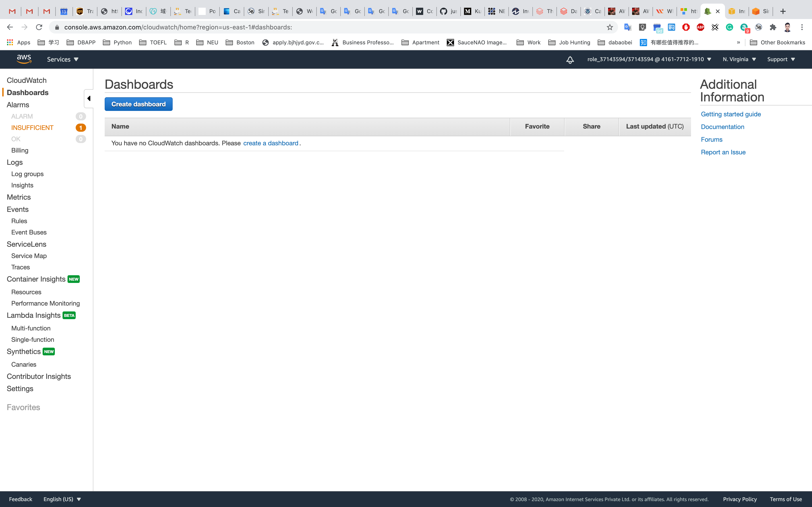Open Log groups in sidebar

pos(27,174)
